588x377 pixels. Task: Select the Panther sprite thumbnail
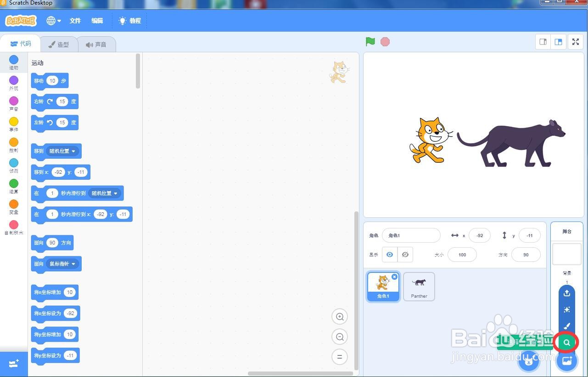click(419, 287)
